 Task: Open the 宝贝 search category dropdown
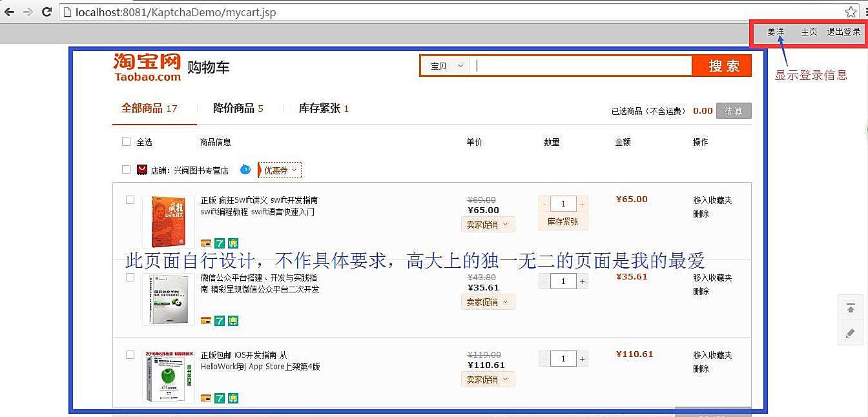click(x=447, y=66)
